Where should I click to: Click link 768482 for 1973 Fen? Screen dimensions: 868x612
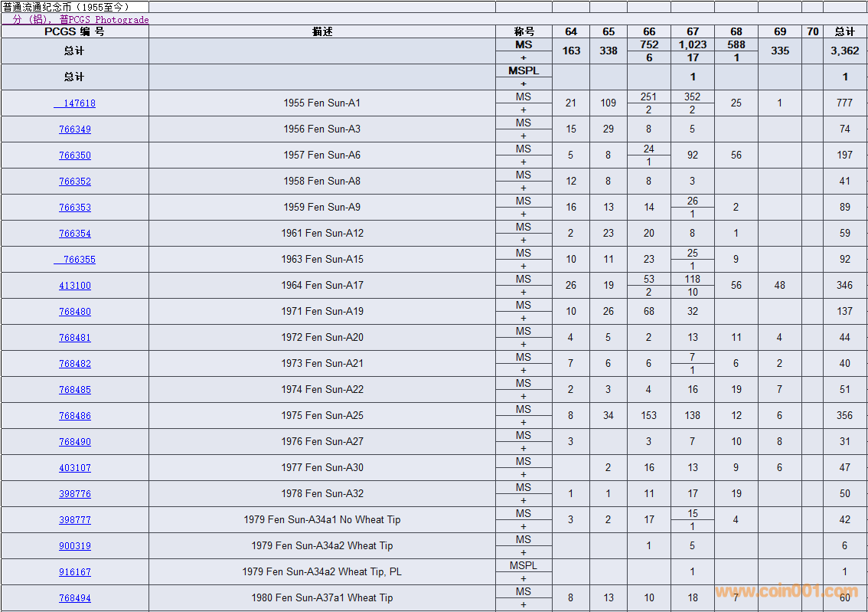pyautogui.click(x=75, y=364)
